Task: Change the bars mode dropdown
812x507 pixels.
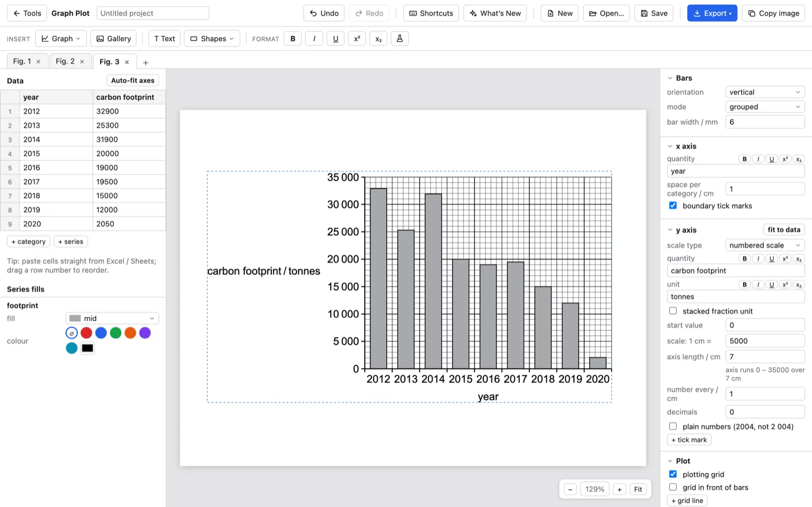Action: (x=765, y=107)
